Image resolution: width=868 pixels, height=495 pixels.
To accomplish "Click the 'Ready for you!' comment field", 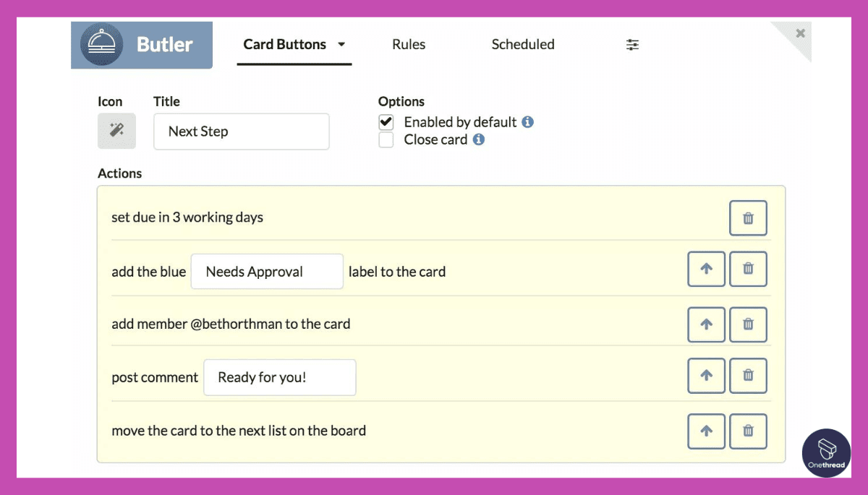I will click(279, 377).
